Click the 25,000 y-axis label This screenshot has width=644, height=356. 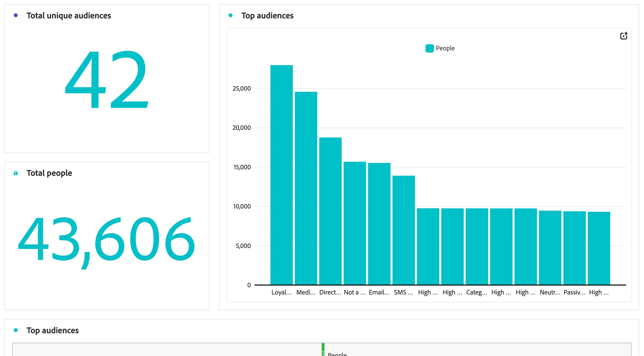click(x=241, y=88)
